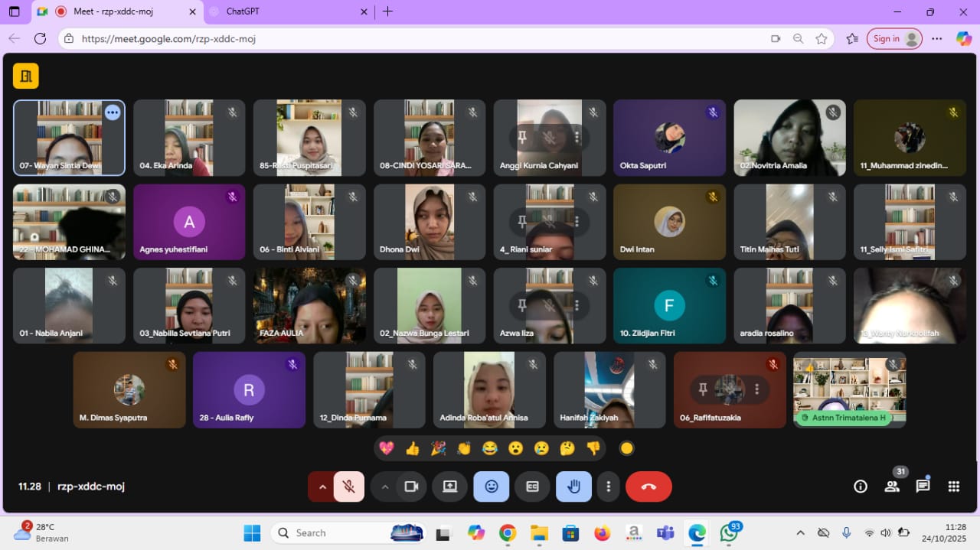The image size is (980, 550).
Task: Open the Activities grid icon
Action: coord(953,487)
